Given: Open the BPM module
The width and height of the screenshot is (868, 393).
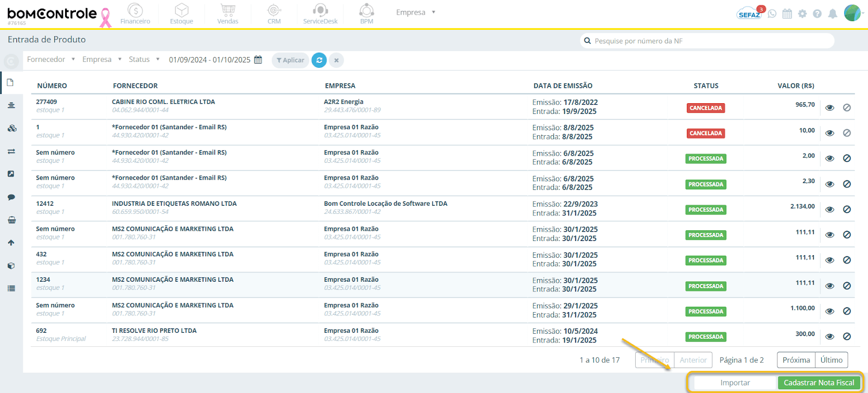Looking at the screenshot, I should pos(367,14).
